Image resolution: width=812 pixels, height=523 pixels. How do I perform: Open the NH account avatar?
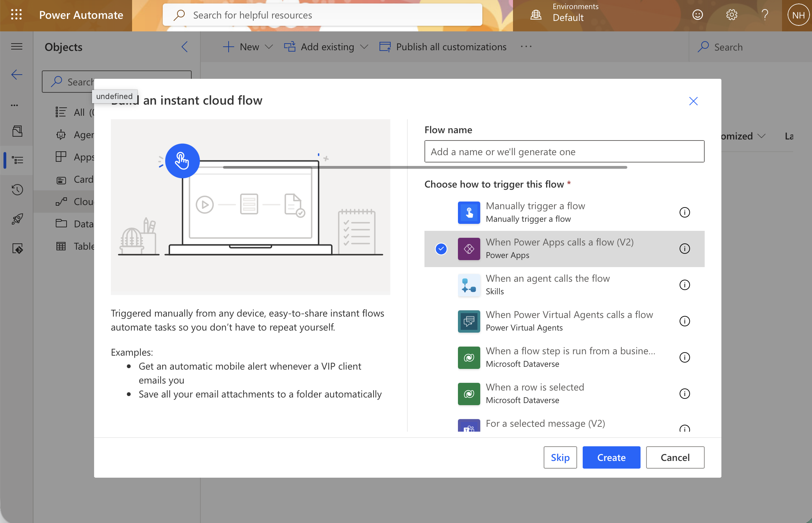(x=798, y=15)
